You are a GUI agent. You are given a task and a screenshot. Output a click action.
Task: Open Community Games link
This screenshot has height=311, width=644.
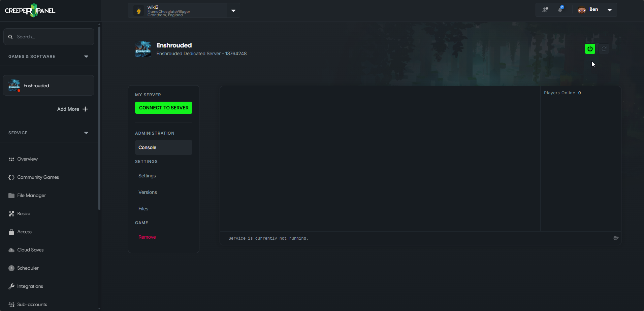(38, 177)
